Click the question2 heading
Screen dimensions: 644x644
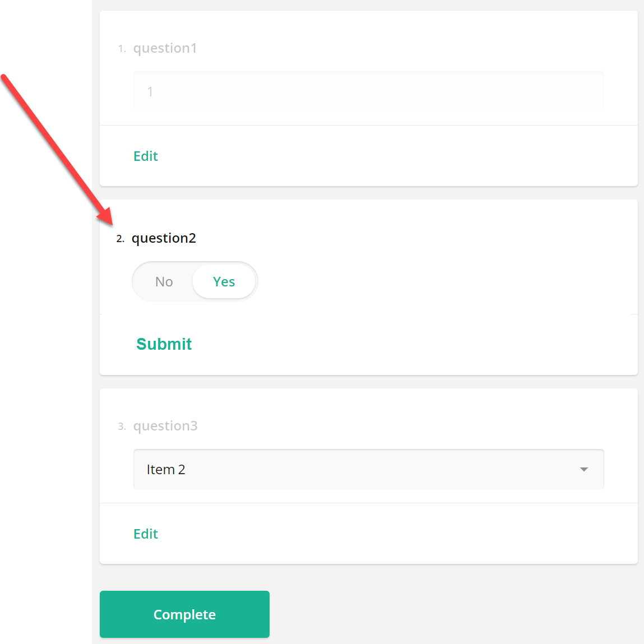(164, 238)
